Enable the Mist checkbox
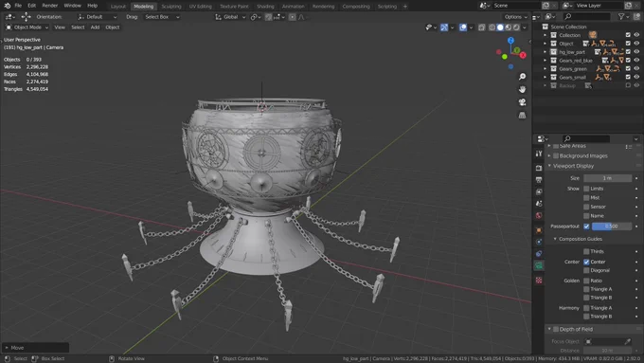The height and width of the screenshot is (363, 644). 586,198
